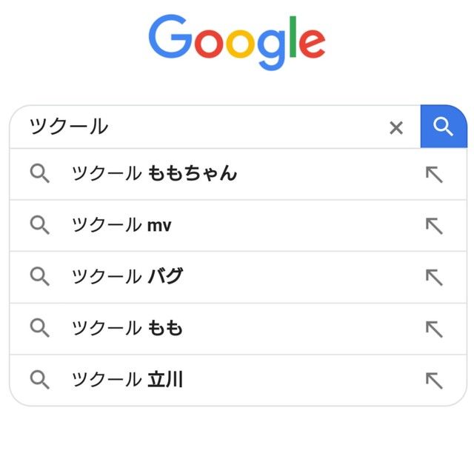
Task: Click magnifier icon next to ツクール ももちゃん
Action: [x=40, y=173]
